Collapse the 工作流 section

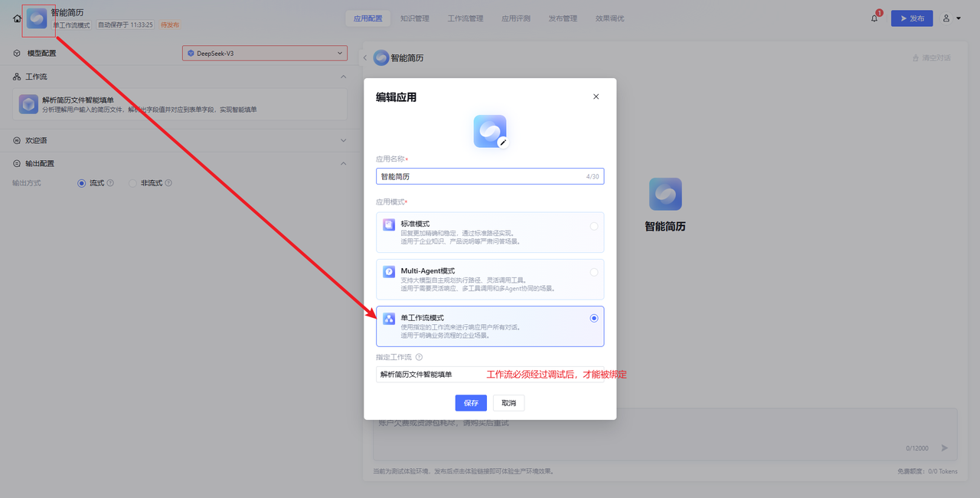click(343, 77)
